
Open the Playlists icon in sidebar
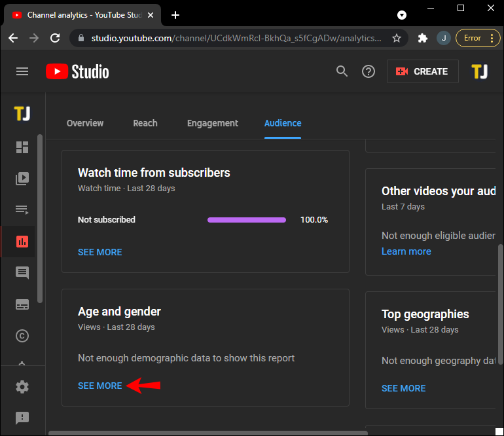(22, 210)
